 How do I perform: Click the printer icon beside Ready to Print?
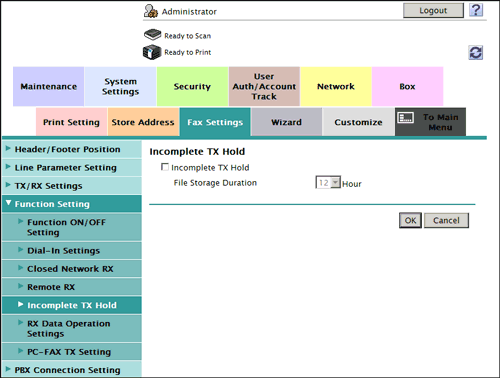click(152, 52)
